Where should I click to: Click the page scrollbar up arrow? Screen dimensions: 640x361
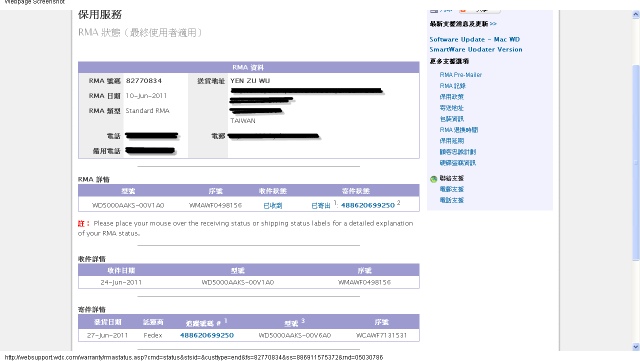coord(636,14)
